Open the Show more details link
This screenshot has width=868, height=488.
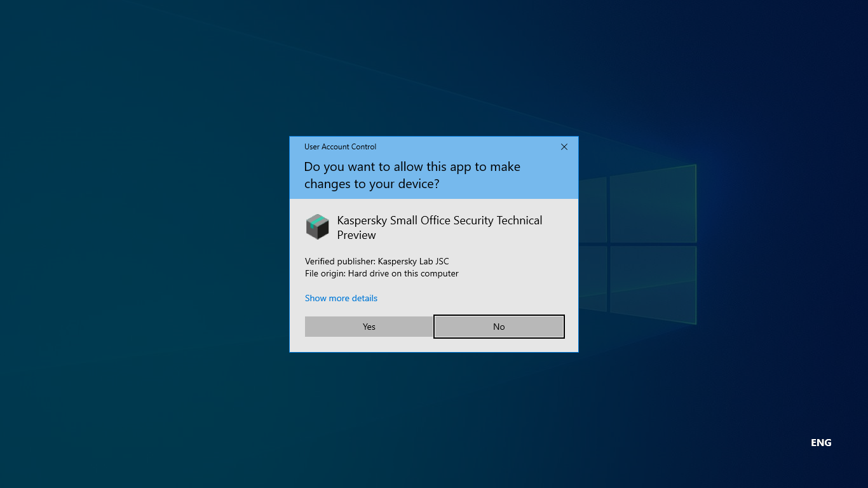[x=341, y=298]
